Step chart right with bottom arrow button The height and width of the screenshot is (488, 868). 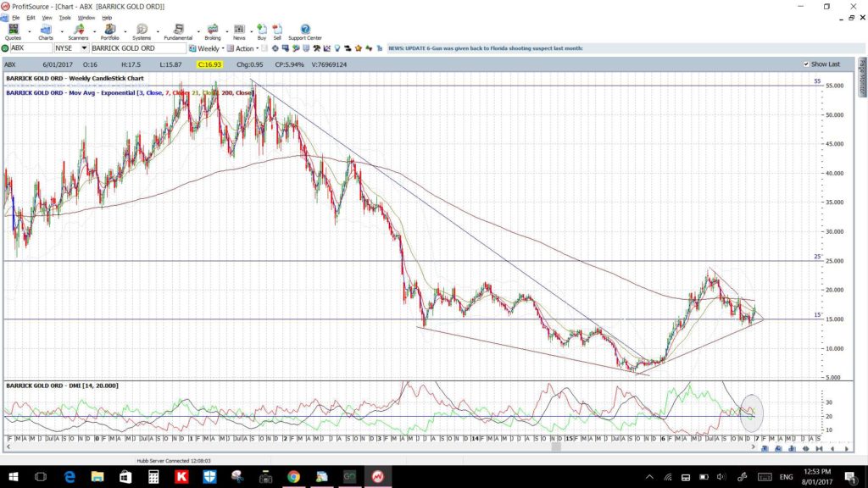click(x=847, y=449)
